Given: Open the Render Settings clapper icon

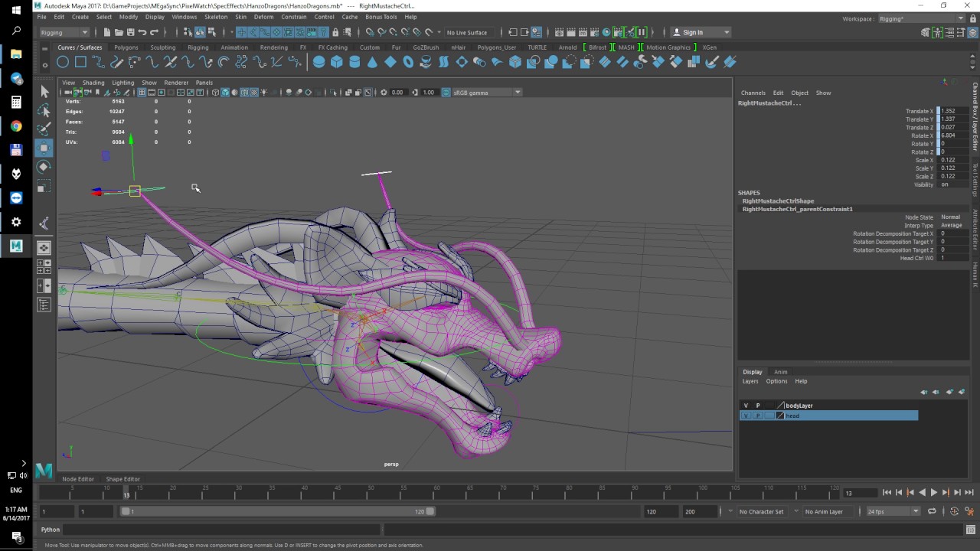Looking at the screenshot, I should pos(594,32).
